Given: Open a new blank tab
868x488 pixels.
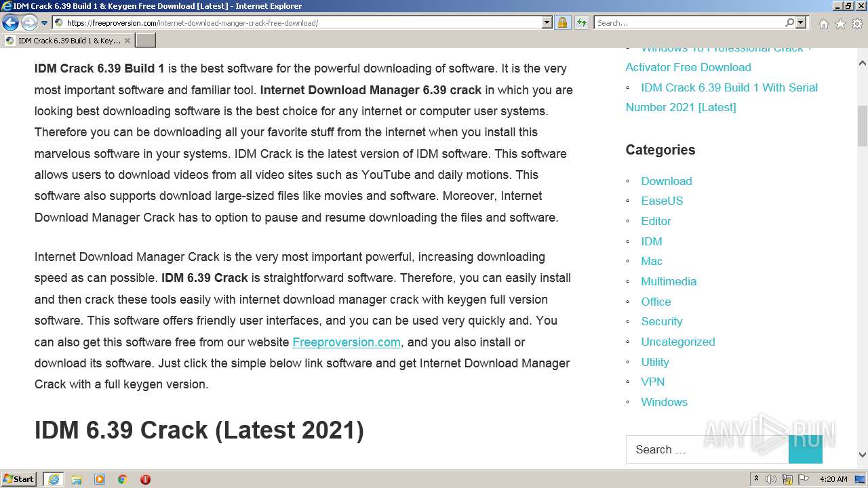Looking at the screenshot, I should coord(145,41).
